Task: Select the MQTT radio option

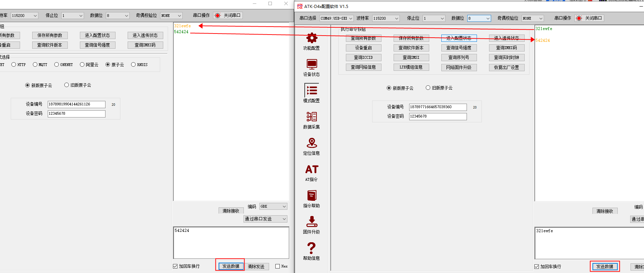Action: [35, 65]
